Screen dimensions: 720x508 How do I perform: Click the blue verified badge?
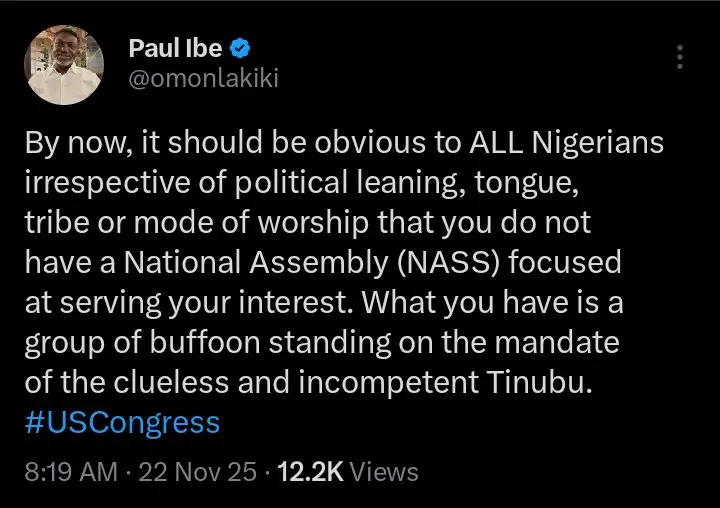tap(241, 47)
